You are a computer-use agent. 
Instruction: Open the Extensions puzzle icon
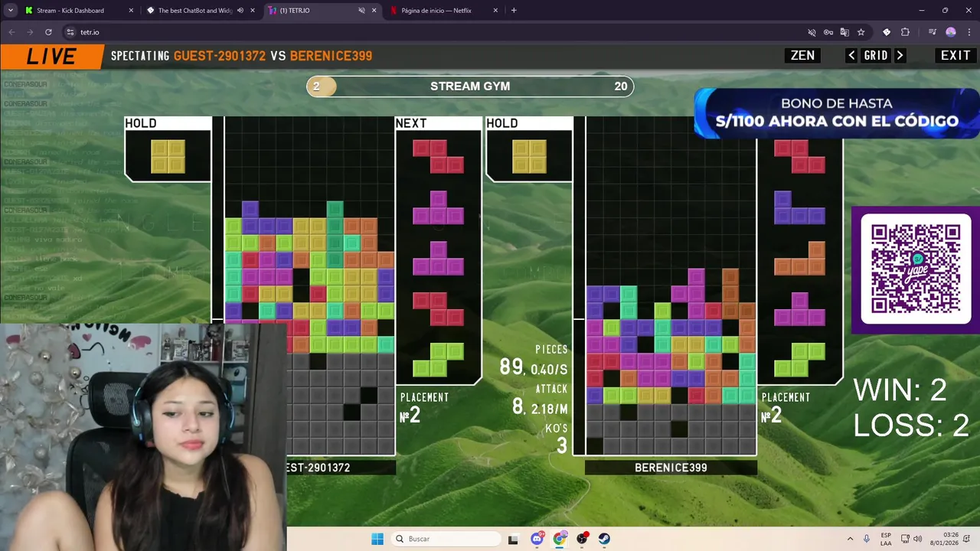click(905, 32)
